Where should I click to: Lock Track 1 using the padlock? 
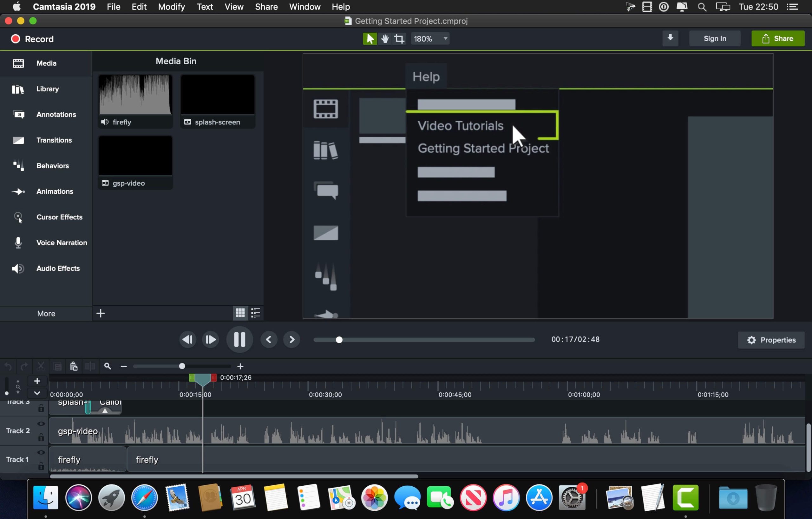[41, 466]
